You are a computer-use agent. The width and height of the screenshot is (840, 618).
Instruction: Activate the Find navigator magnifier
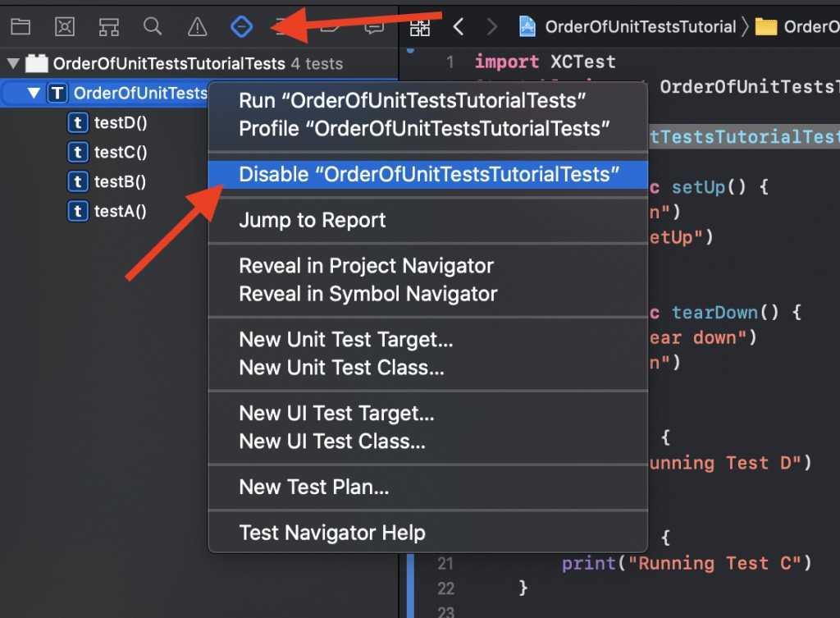[x=153, y=25]
